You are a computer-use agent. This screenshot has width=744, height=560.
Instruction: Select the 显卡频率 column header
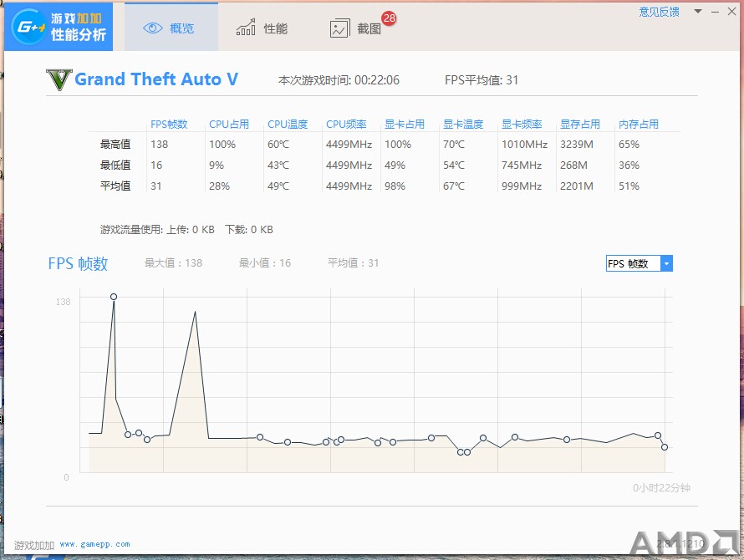(522, 125)
